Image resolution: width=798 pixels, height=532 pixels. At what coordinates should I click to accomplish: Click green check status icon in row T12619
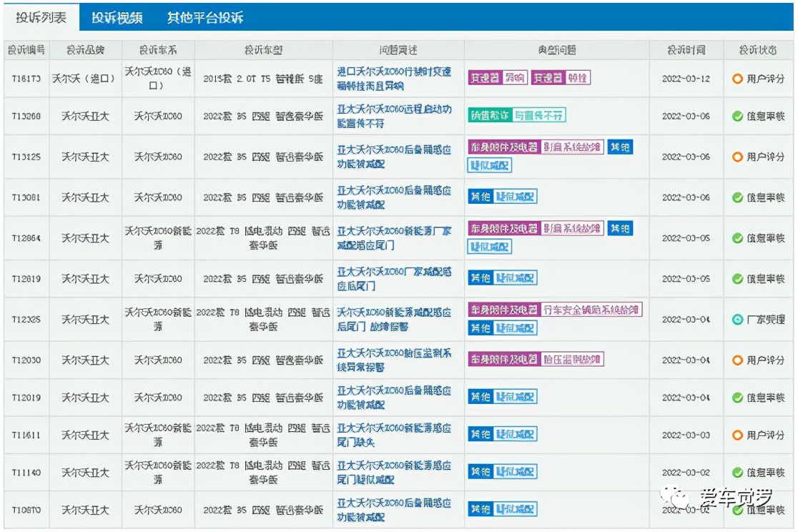(737, 279)
